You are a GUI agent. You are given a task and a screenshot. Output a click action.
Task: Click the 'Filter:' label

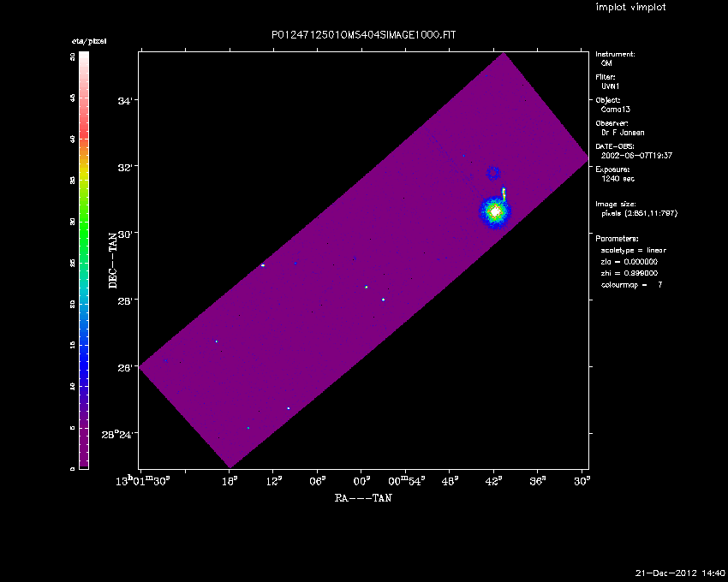pos(606,77)
